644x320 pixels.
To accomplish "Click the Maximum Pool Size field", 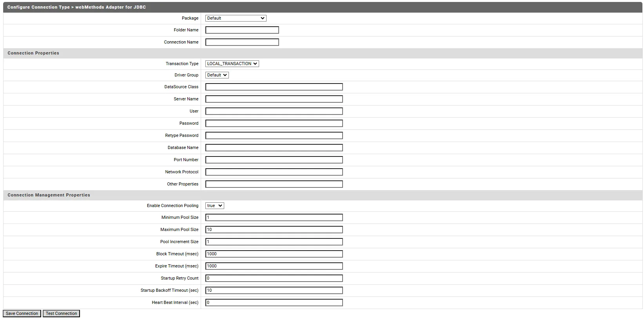I will pos(274,229).
